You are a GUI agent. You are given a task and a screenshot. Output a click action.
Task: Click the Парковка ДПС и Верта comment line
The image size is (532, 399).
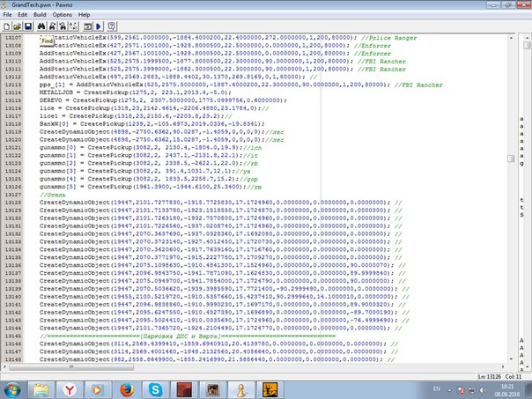pyautogui.click(x=188, y=336)
